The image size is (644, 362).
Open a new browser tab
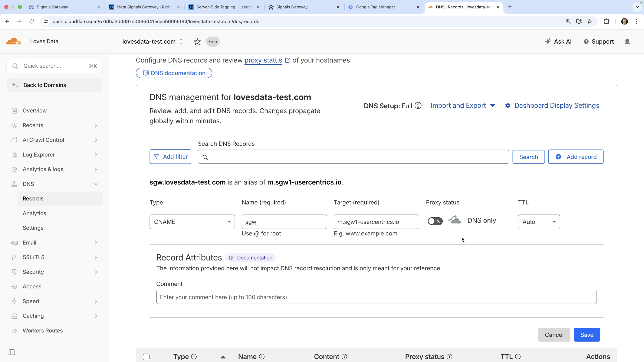(x=510, y=7)
